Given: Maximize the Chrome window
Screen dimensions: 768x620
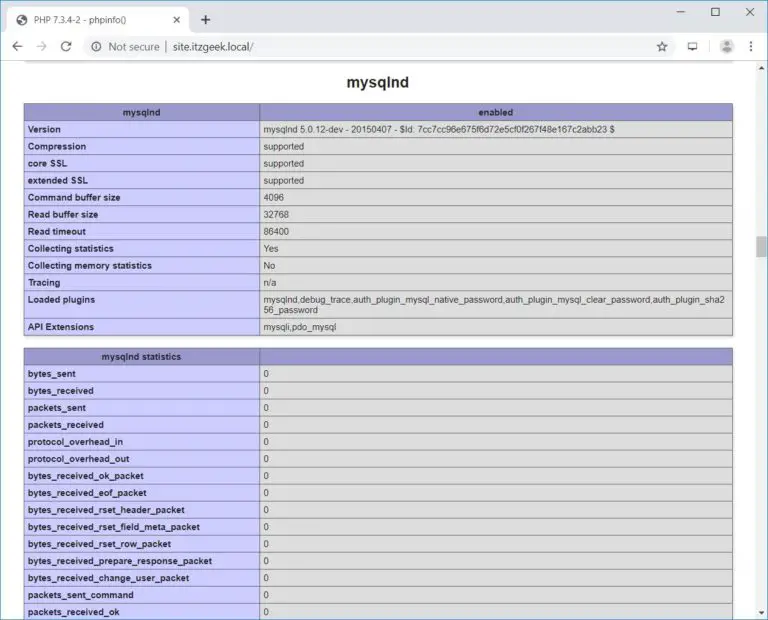Looking at the screenshot, I should click(x=715, y=13).
